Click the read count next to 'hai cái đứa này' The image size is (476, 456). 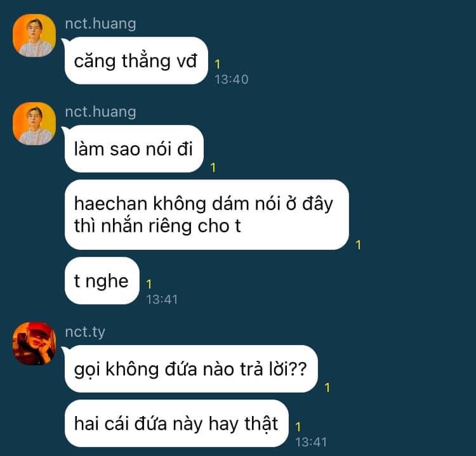(x=298, y=427)
